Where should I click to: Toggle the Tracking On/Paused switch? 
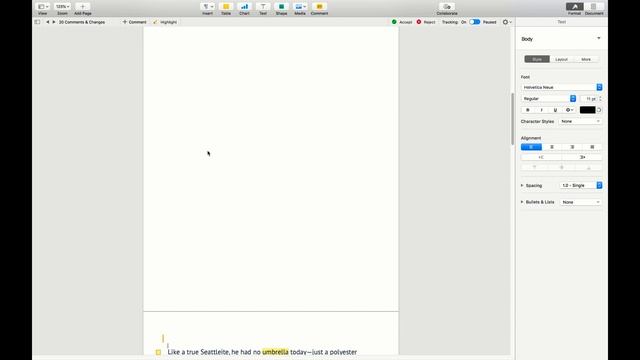(x=475, y=22)
